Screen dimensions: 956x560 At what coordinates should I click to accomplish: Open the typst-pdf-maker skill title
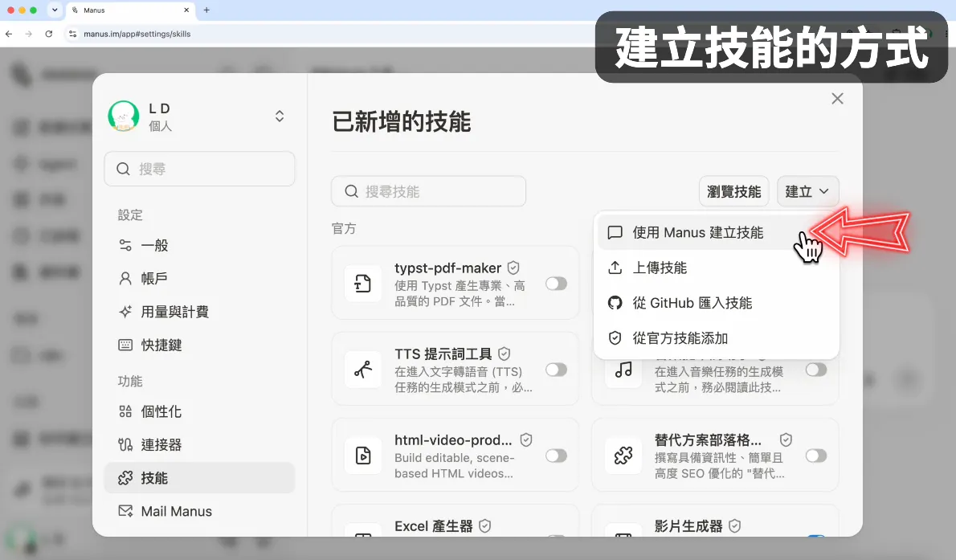click(x=447, y=268)
